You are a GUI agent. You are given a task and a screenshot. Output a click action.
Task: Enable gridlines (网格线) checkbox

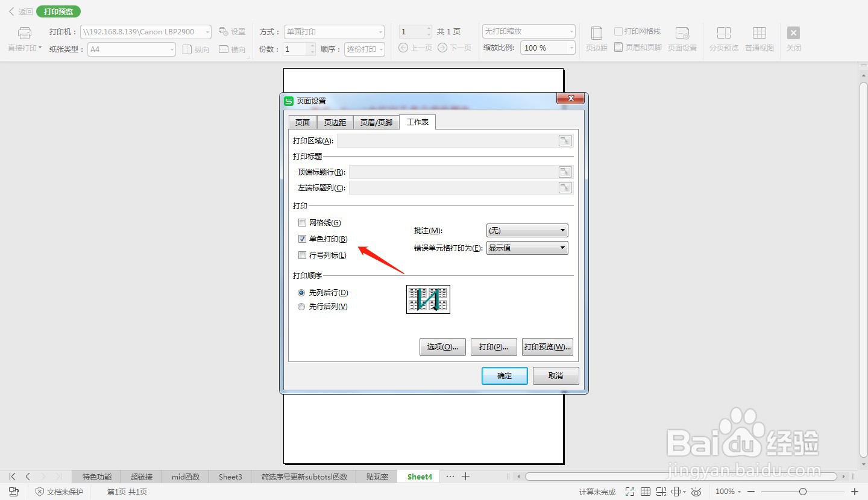click(x=303, y=223)
